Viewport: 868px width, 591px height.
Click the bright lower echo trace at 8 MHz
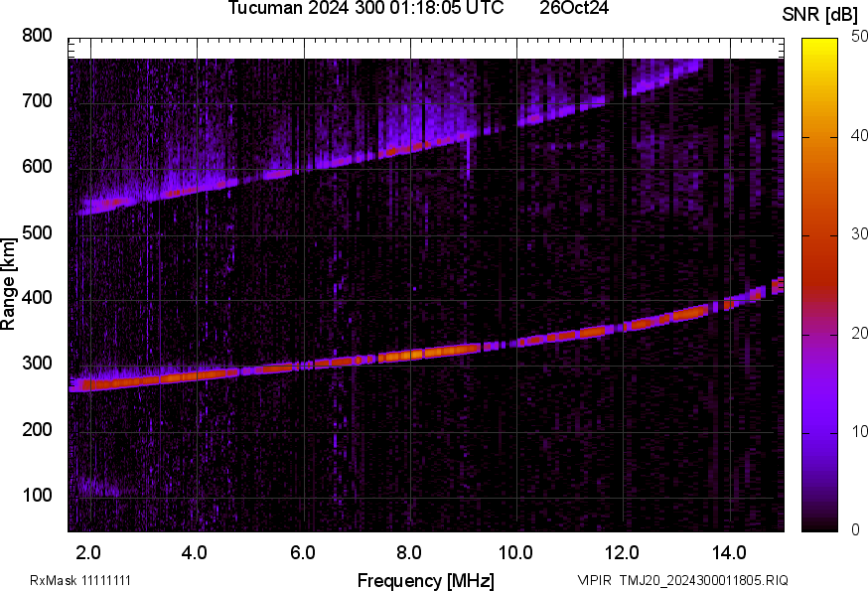tap(409, 354)
